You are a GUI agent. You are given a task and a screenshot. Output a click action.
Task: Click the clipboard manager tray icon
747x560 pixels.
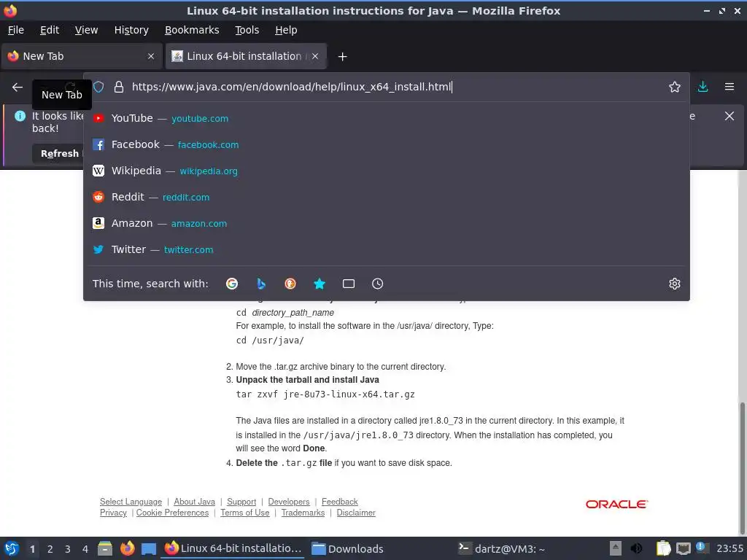click(x=663, y=548)
